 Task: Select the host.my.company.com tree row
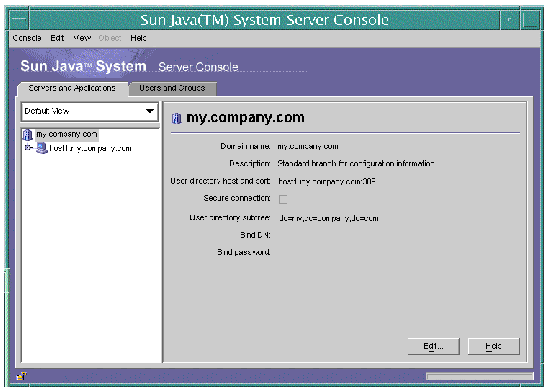90,148
